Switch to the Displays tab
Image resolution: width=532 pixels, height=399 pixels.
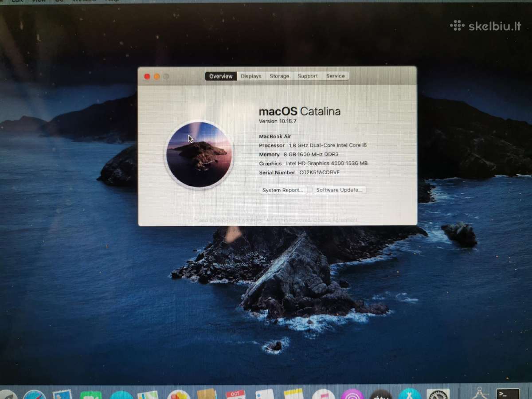(251, 76)
